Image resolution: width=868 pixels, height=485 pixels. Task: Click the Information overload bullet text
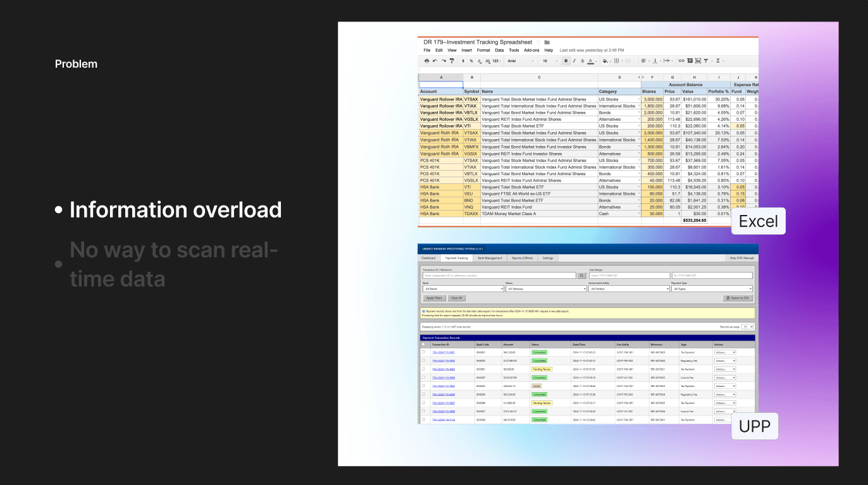point(175,210)
